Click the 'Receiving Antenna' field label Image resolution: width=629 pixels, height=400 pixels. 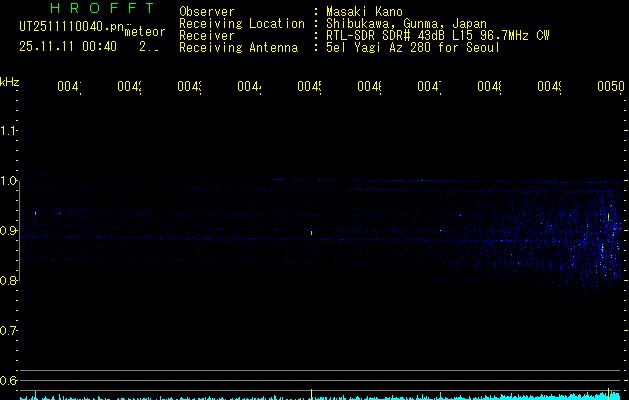click(x=238, y=47)
